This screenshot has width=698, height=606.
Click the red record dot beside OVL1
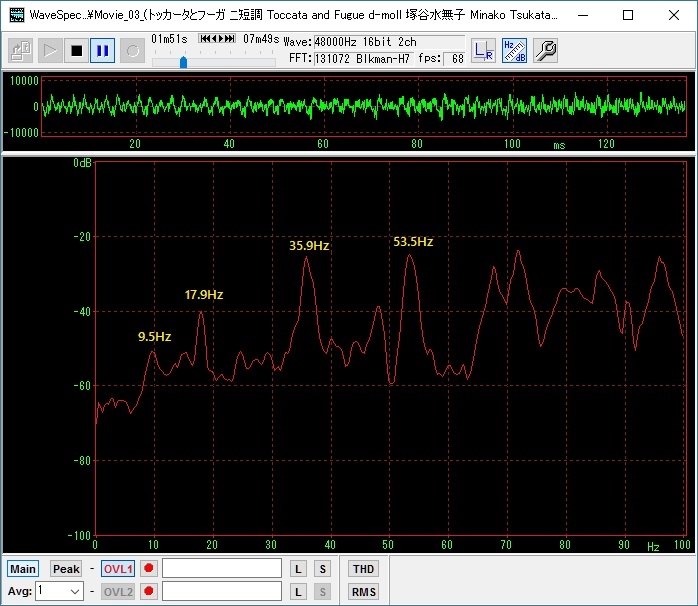(149, 568)
